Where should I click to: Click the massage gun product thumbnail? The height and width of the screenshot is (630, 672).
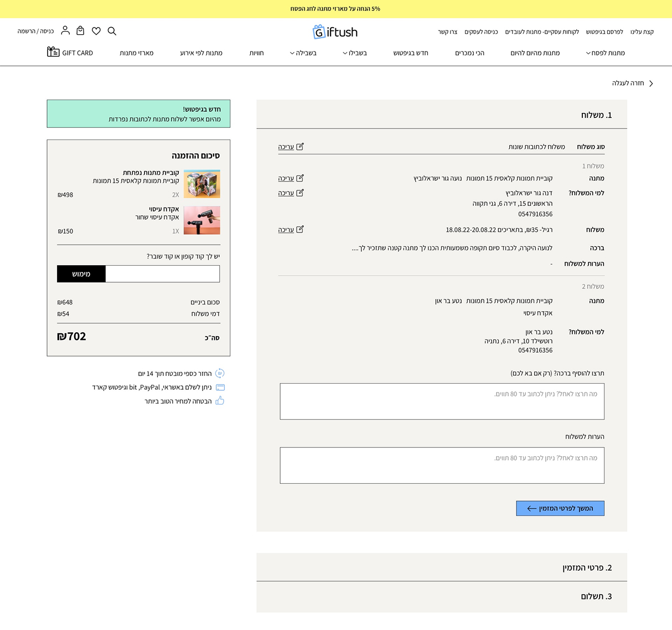pyautogui.click(x=201, y=220)
